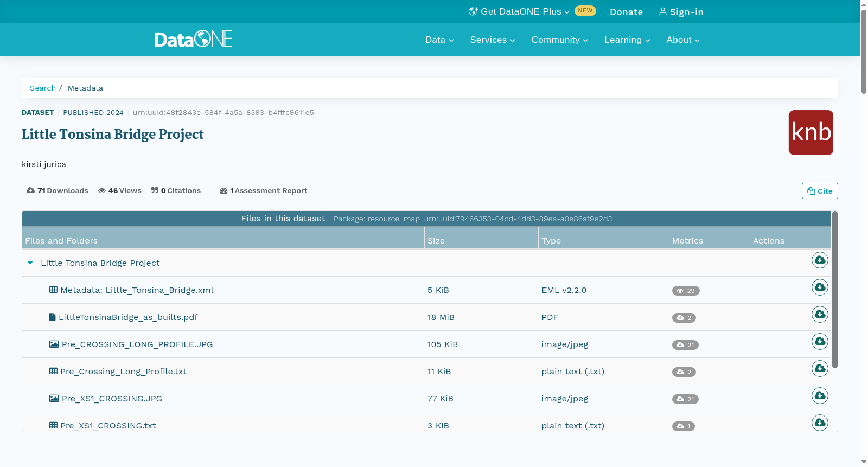Click the view count badge for Metadata file
Image resolution: width=868 pixels, height=467 pixels.
point(686,291)
